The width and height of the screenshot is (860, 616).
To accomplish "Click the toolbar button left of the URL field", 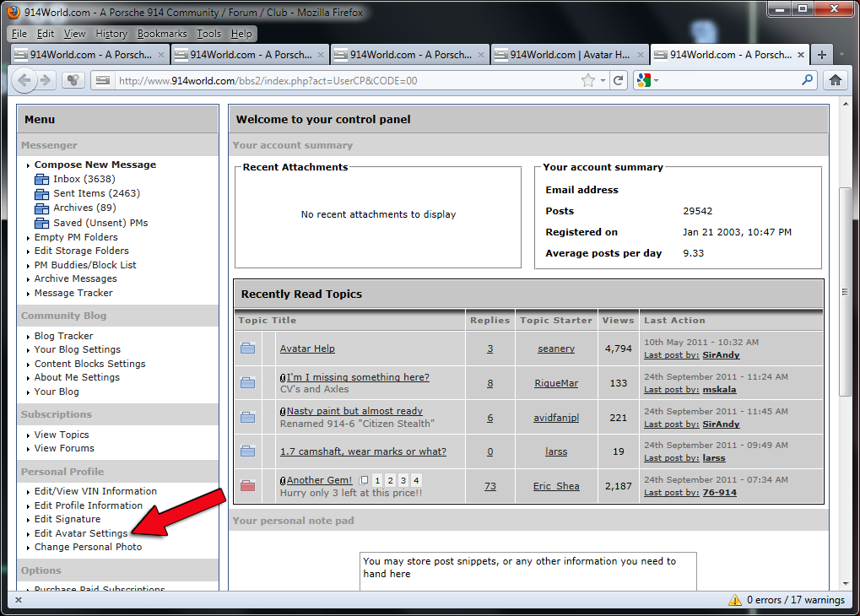I will pos(73,81).
